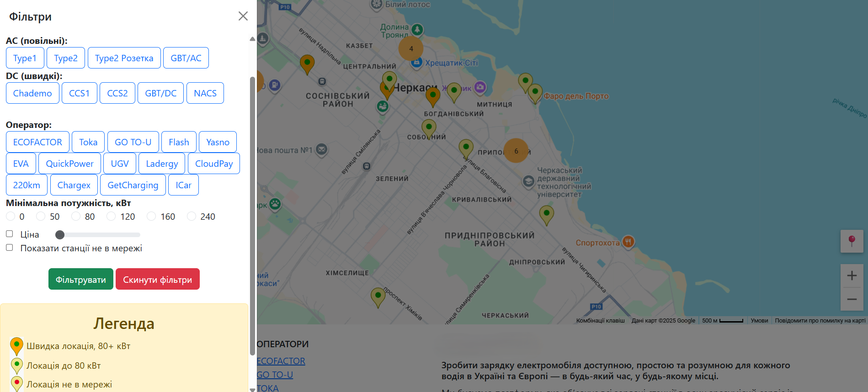The height and width of the screenshot is (392, 868).
Task: Apply filters with the Фільтрувати button
Action: point(81,279)
